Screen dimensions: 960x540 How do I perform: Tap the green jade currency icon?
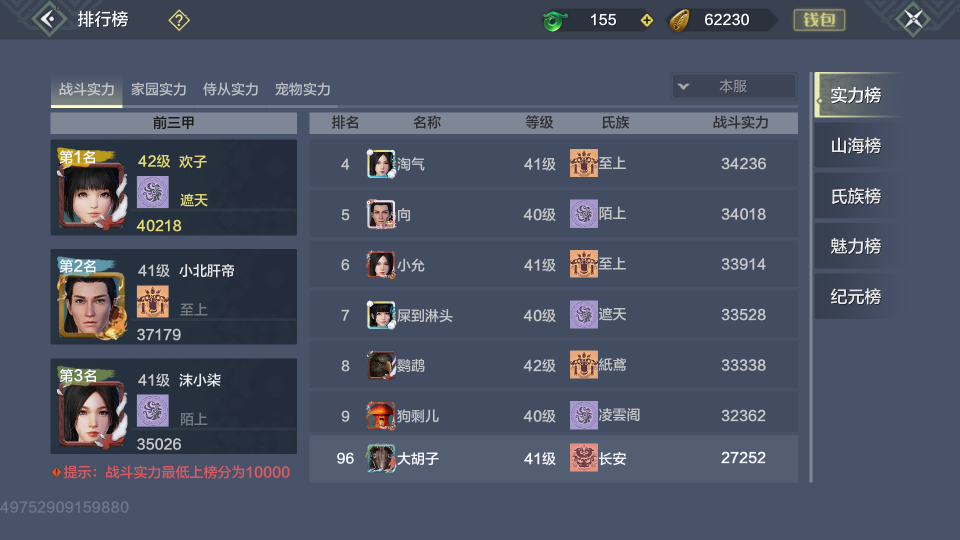[x=555, y=21]
